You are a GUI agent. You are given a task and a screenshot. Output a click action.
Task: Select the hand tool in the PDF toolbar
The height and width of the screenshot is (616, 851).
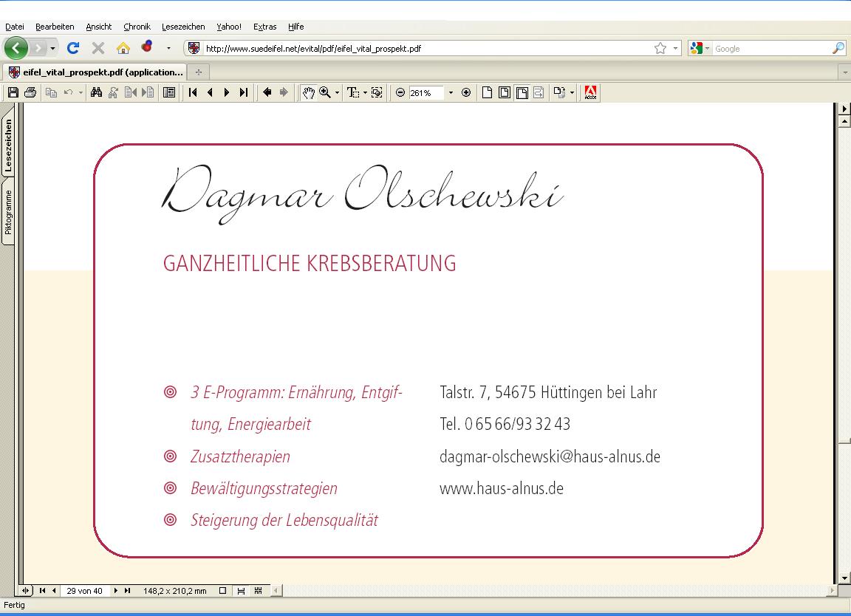pos(309,92)
